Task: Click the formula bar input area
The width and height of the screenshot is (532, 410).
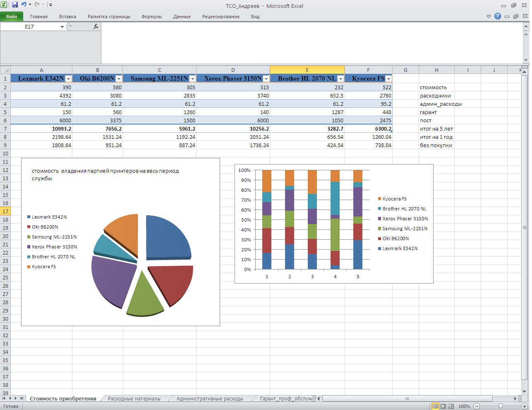Action: (312, 43)
